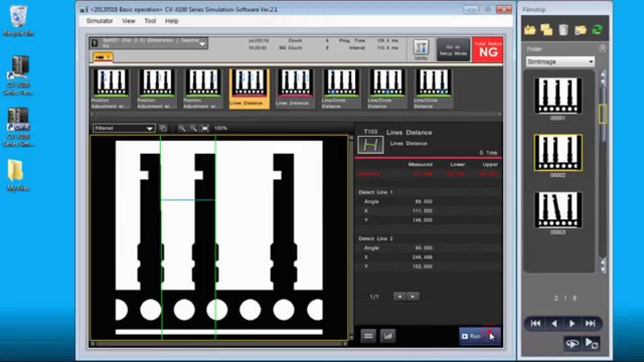Viewport: 644px width, 362px height.
Task: Click the Detect Line 2 X value
Action: pos(423,257)
